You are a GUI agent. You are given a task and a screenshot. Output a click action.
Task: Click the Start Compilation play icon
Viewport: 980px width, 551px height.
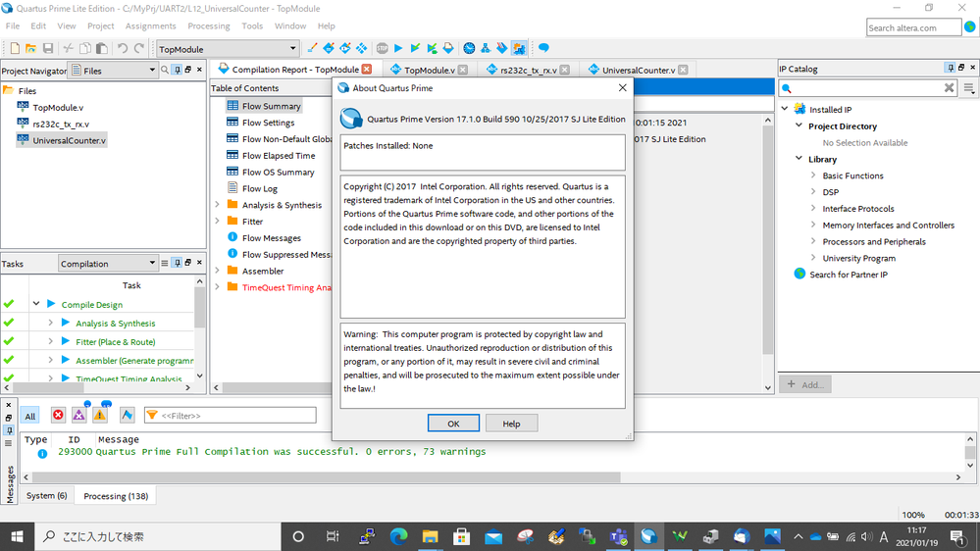398,48
